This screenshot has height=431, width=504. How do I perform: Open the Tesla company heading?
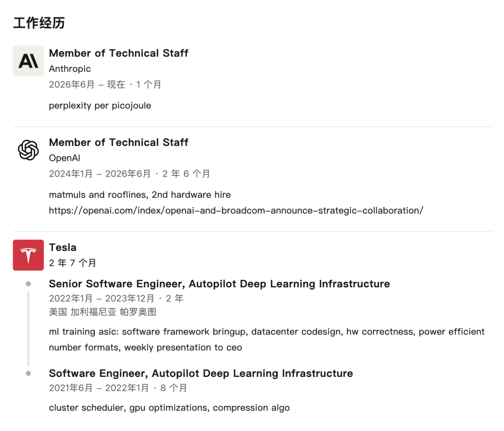coord(63,247)
